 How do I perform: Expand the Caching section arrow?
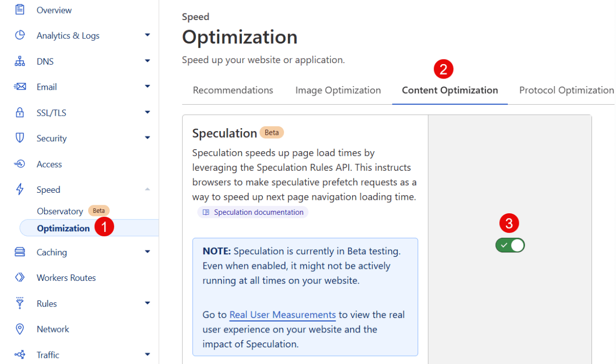click(147, 251)
